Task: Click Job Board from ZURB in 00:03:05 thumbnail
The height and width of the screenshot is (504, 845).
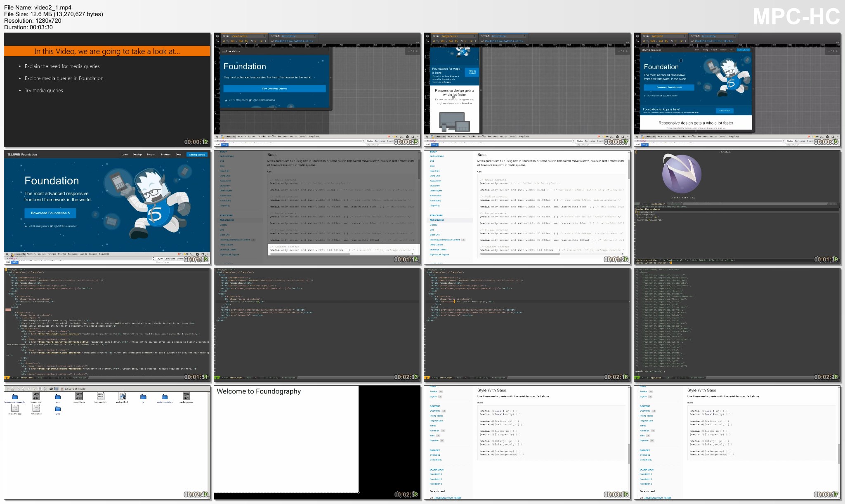Action: pyautogui.click(x=448, y=498)
